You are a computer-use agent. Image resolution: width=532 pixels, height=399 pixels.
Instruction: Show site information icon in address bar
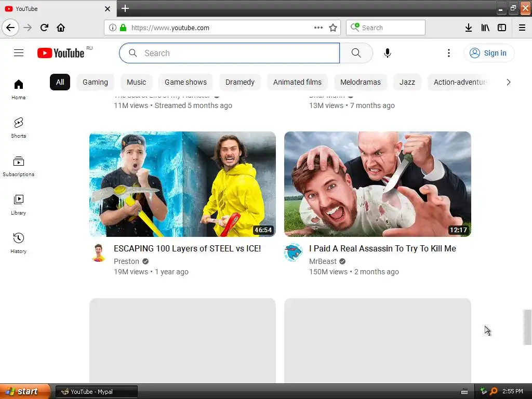click(113, 28)
